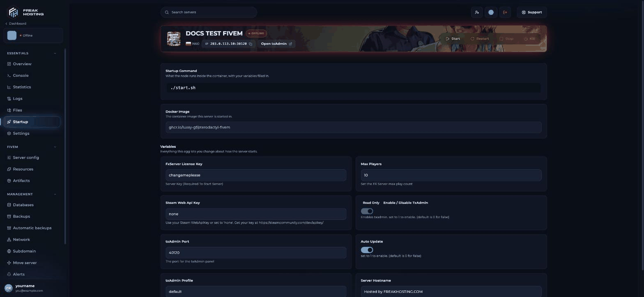The image size is (644, 297).
Task: Click the Alerts bell icon
Action: [x=9, y=274]
